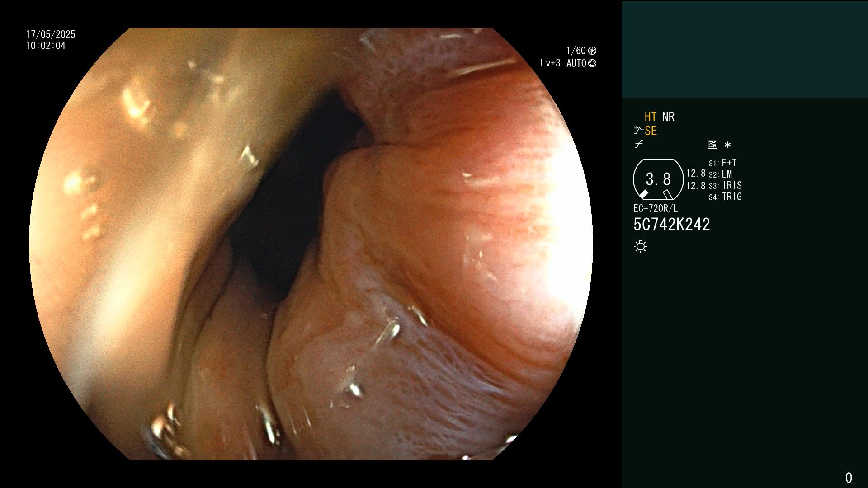This screenshot has height=488, width=868.
Task: Click the image counter 0 in corner
Action: (849, 478)
